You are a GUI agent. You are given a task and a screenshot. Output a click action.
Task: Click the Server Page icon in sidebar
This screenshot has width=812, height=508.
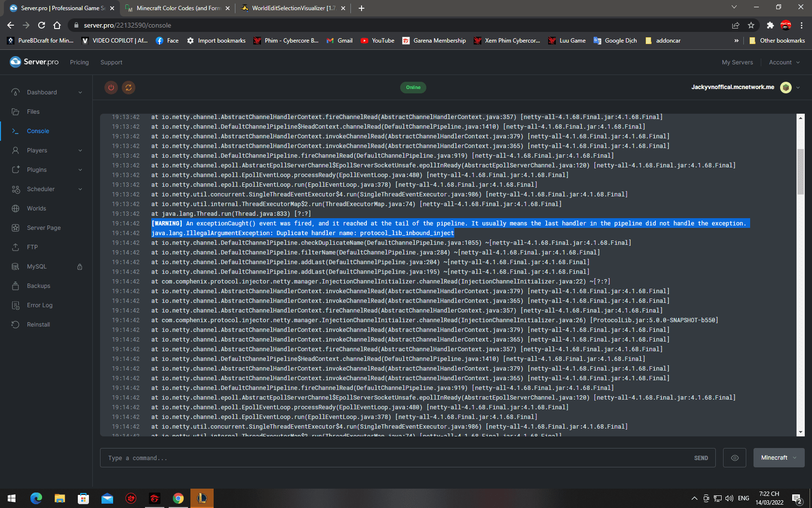[15, 228]
